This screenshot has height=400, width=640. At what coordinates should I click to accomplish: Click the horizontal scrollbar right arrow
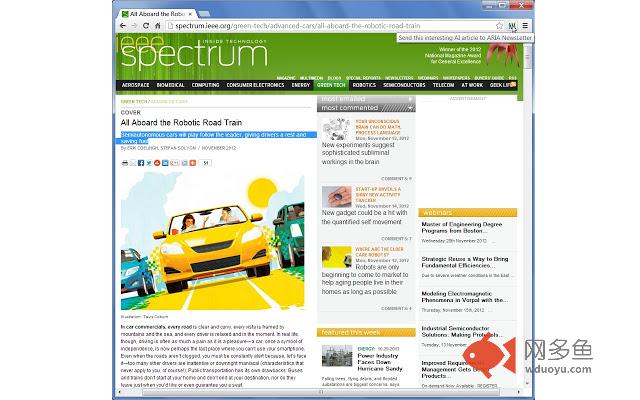coord(519,392)
